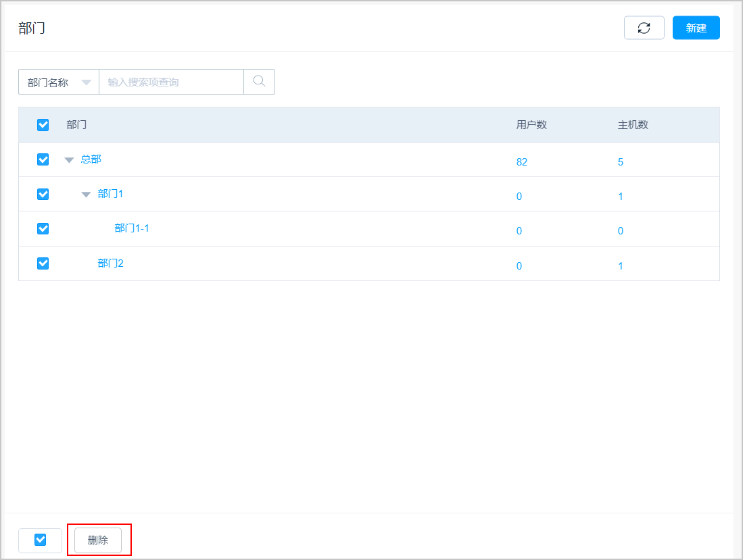Uncheck the 总部 row checkbox
743x560 pixels.
pyautogui.click(x=43, y=159)
